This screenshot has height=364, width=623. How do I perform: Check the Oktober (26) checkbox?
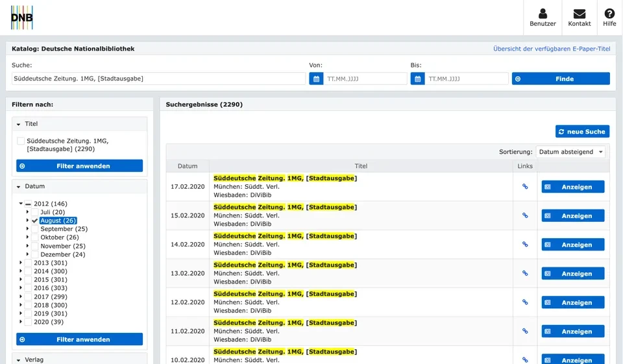pos(34,237)
